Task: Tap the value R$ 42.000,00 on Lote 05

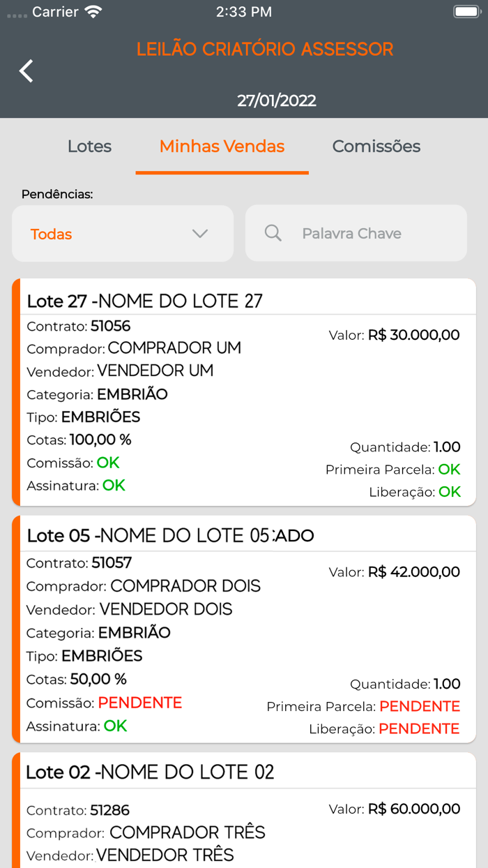Action: pos(413,571)
